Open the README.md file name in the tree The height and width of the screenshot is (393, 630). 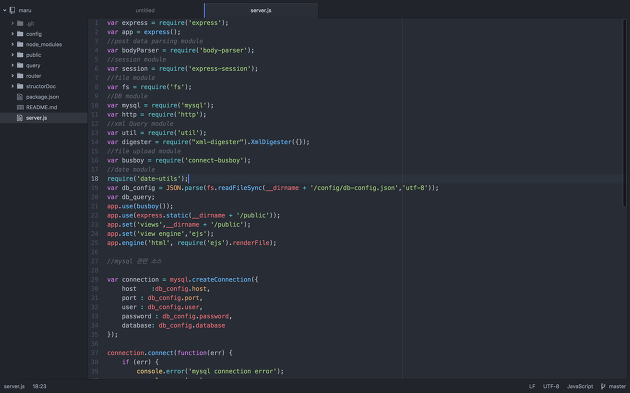(x=41, y=107)
